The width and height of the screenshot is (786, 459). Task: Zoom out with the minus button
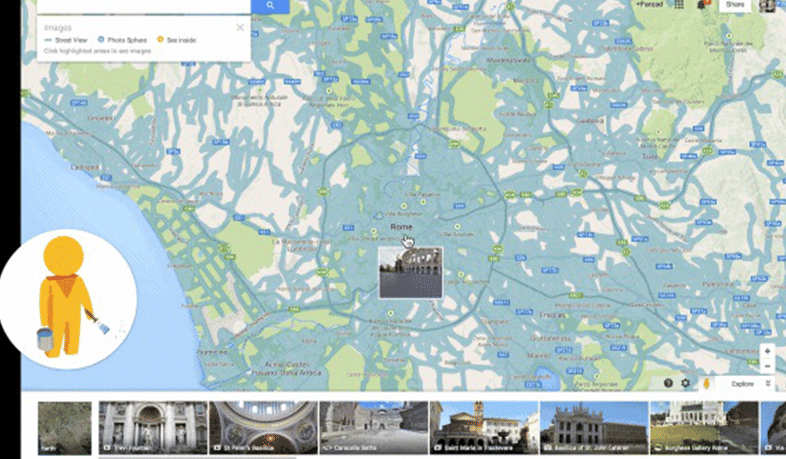[767, 366]
